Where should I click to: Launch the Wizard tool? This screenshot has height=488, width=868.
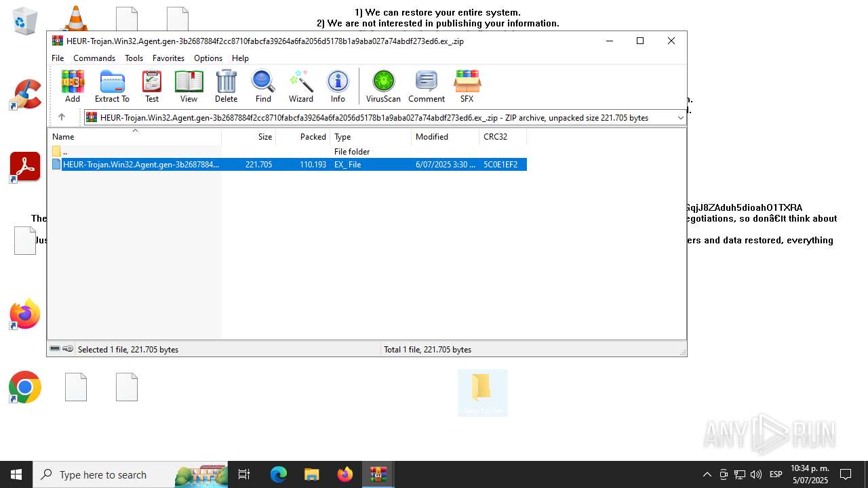coord(301,86)
